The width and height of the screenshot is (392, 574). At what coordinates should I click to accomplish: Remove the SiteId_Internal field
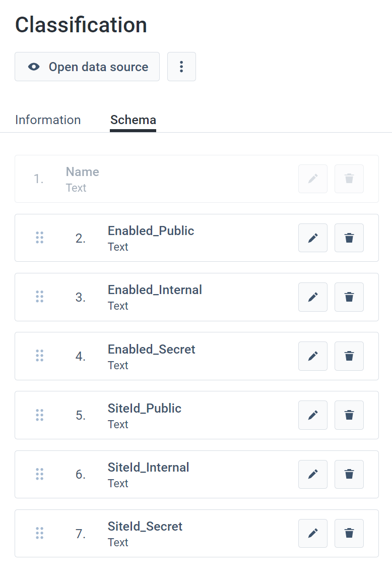click(x=349, y=474)
